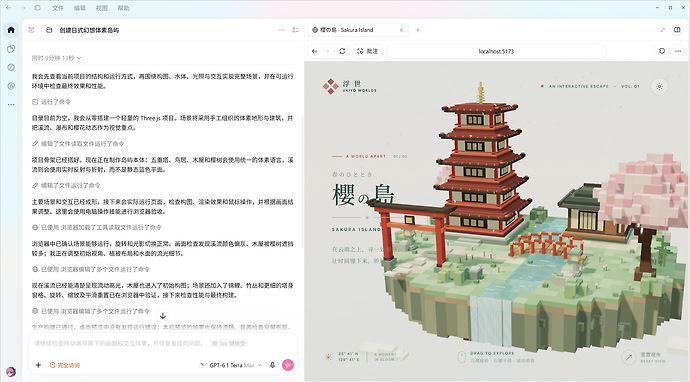Jump to latest message with down arrow
The image size is (690, 382).
pyautogui.click(x=162, y=316)
